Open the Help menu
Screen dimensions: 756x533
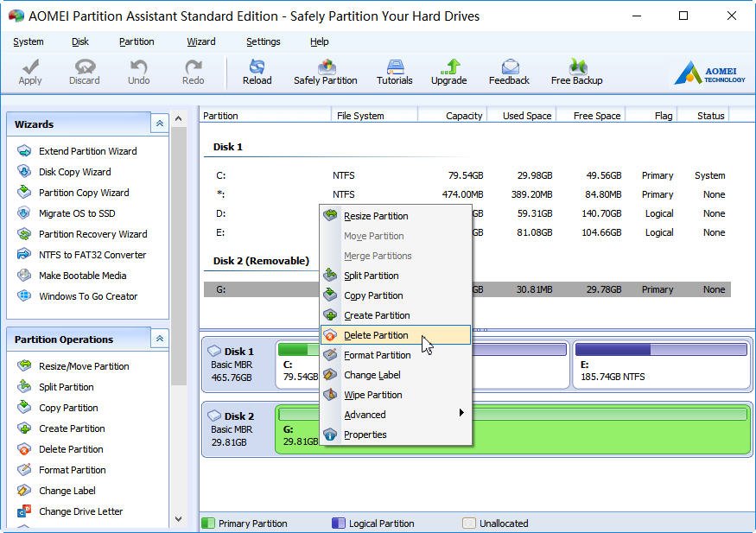click(x=319, y=42)
